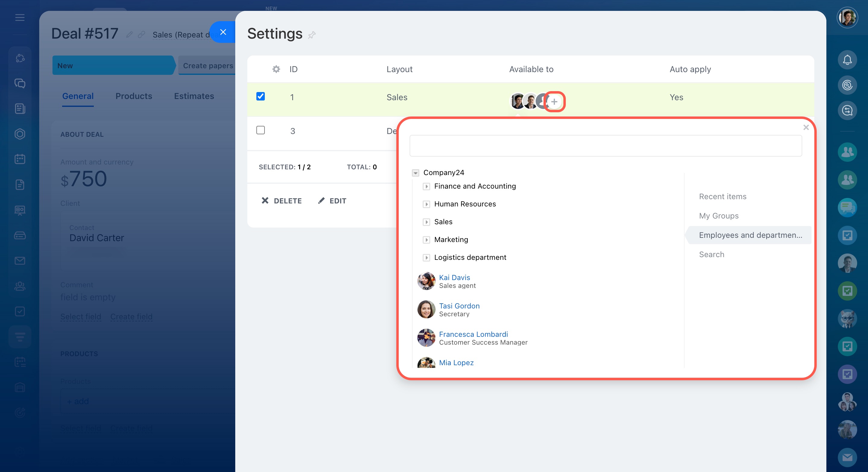
Task: Collapse the Company24 tree node
Action: (x=416, y=173)
